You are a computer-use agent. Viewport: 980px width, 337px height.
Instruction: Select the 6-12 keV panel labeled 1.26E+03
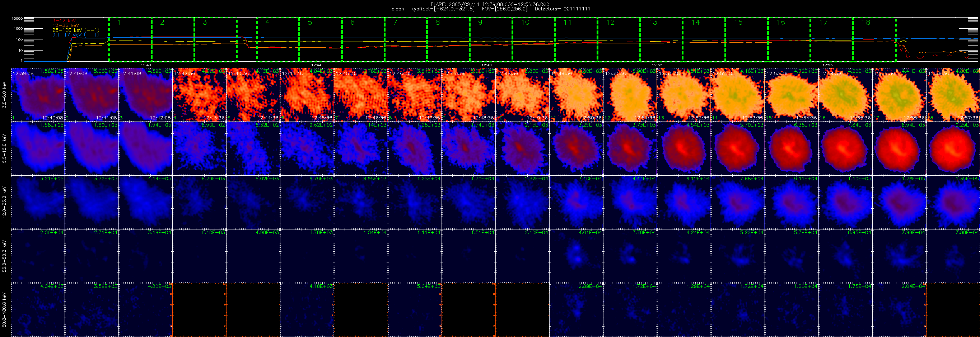tap(415, 148)
